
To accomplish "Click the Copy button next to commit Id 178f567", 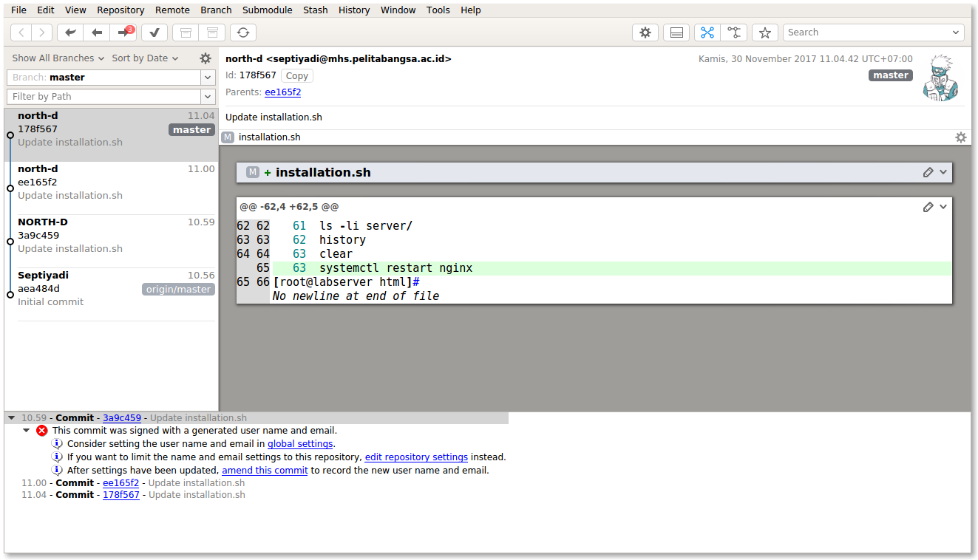I will 296,75.
